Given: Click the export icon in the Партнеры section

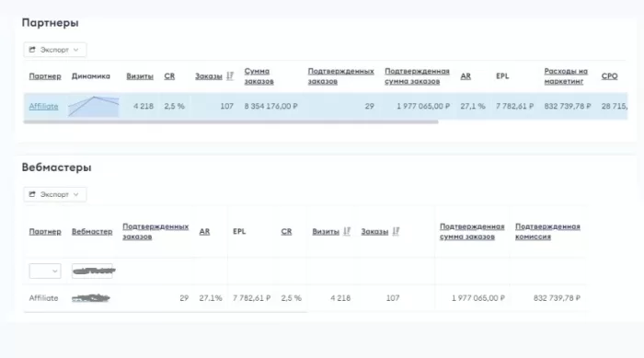Looking at the screenshot, I should tap(32, 50).
